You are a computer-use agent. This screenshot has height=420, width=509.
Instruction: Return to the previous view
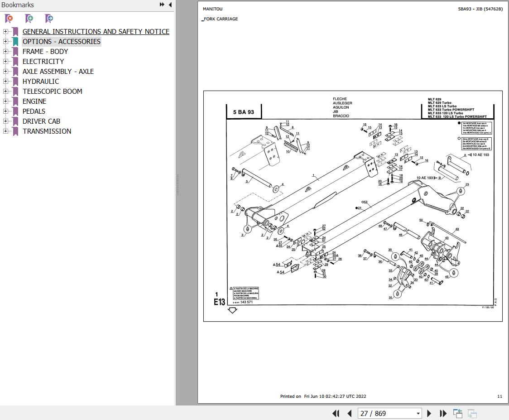point(457,413)
